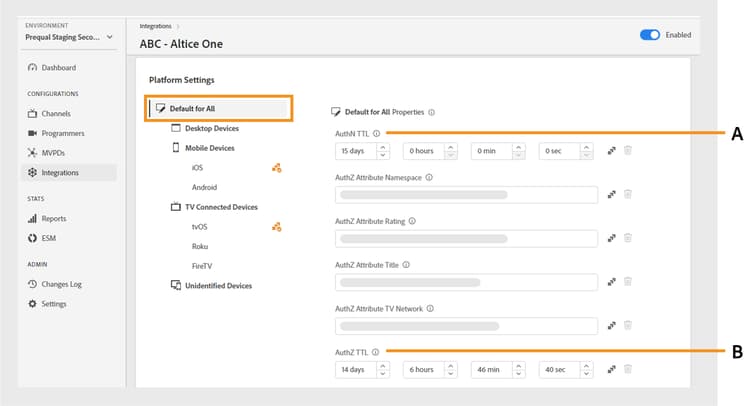The width and height of the screenshot is (750, 406).
Task: Click the trash icon for AuthZ Attribute Title
Action: (x=628, y=281)
